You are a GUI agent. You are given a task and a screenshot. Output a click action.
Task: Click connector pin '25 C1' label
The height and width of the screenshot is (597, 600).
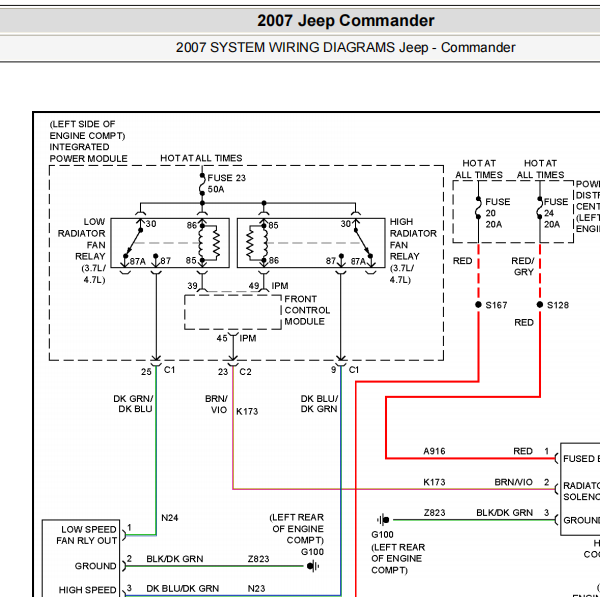pos(158,370)
